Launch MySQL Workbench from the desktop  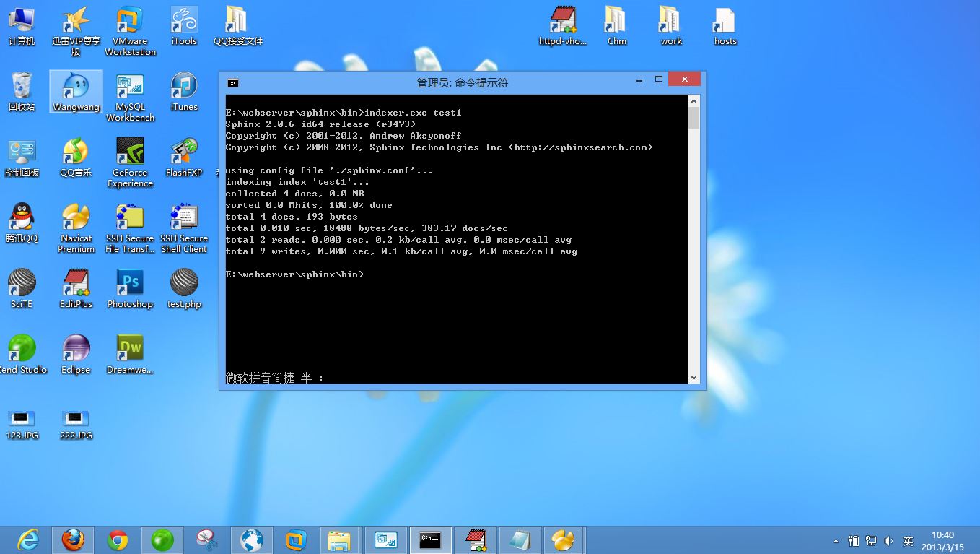(130, 97)
